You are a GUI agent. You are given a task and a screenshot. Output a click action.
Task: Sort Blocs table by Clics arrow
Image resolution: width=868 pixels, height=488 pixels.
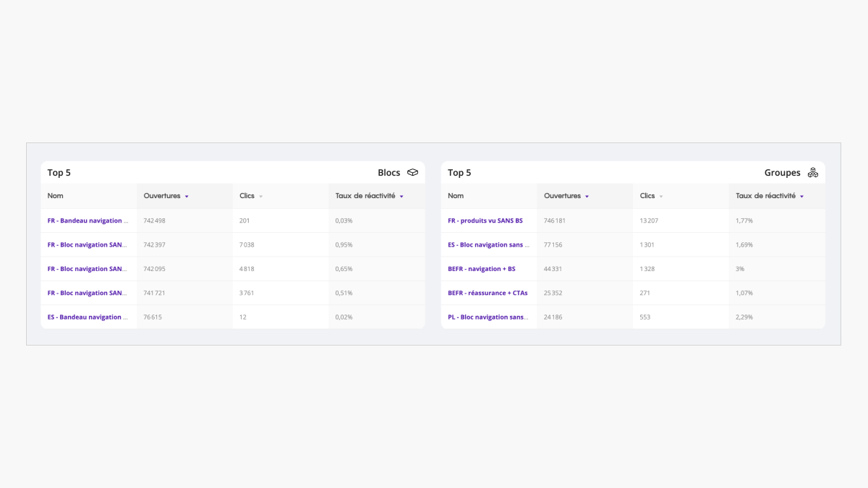click(261, 197)
